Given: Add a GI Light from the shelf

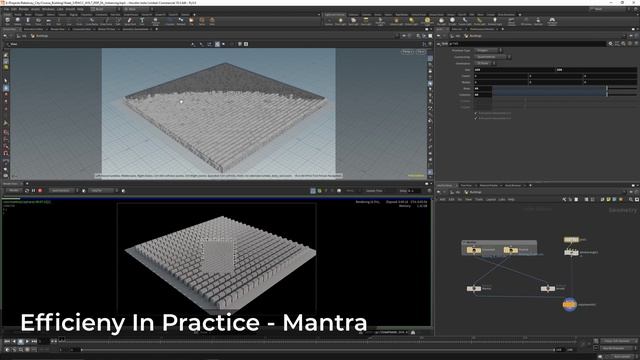Looking at the screenshot, I should [452, 21].
